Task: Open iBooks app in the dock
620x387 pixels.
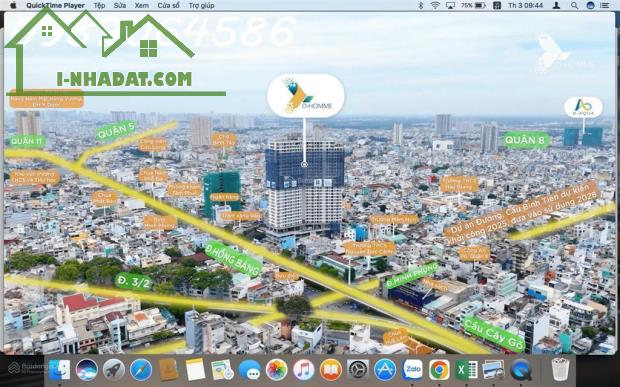Action: [331, 370]
